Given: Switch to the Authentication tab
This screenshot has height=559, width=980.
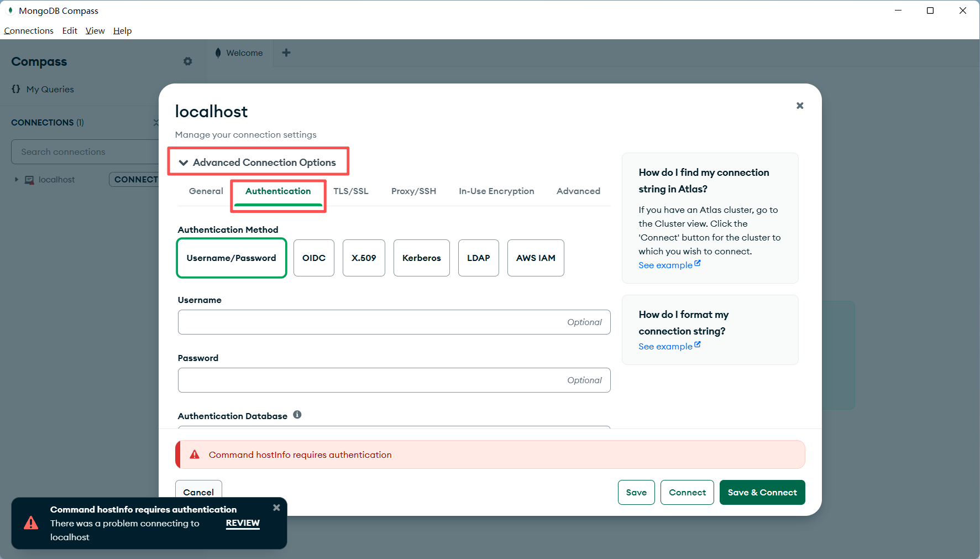Looking at the screenshot, I should tap(278, 191).
